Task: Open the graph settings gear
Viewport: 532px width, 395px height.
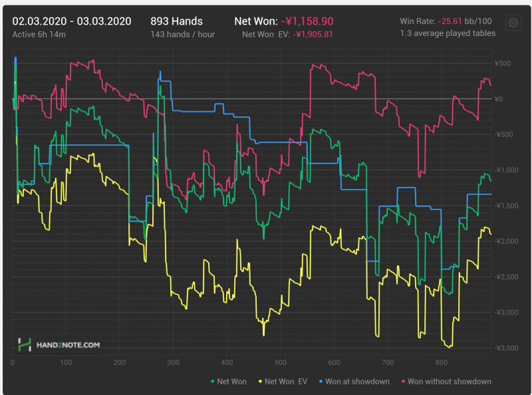Action: [513, 23]
